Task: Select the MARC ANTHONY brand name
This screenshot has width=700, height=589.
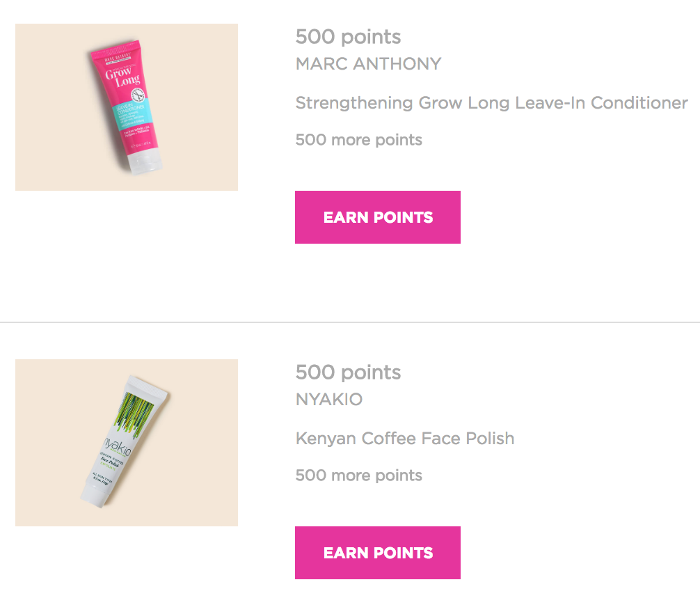Action: tap(368, 64)
